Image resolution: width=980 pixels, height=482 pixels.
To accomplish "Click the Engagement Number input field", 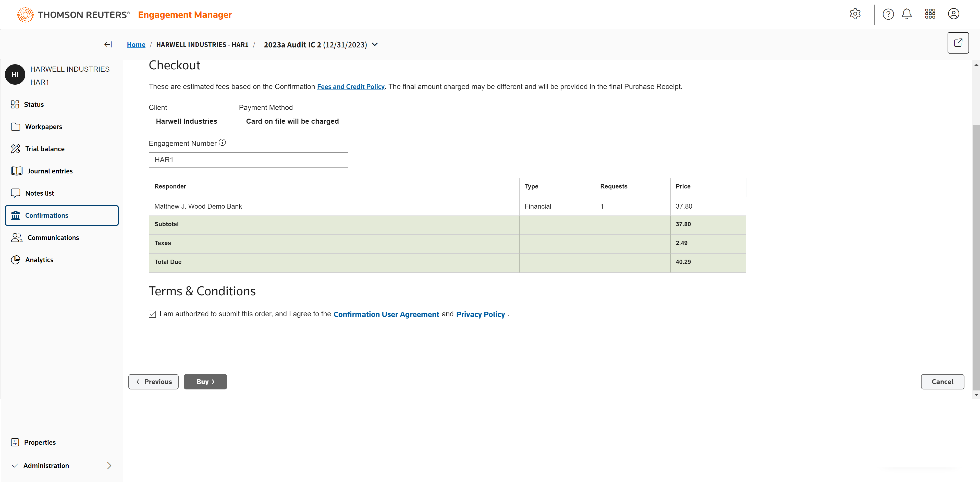I will coord(248,160).
